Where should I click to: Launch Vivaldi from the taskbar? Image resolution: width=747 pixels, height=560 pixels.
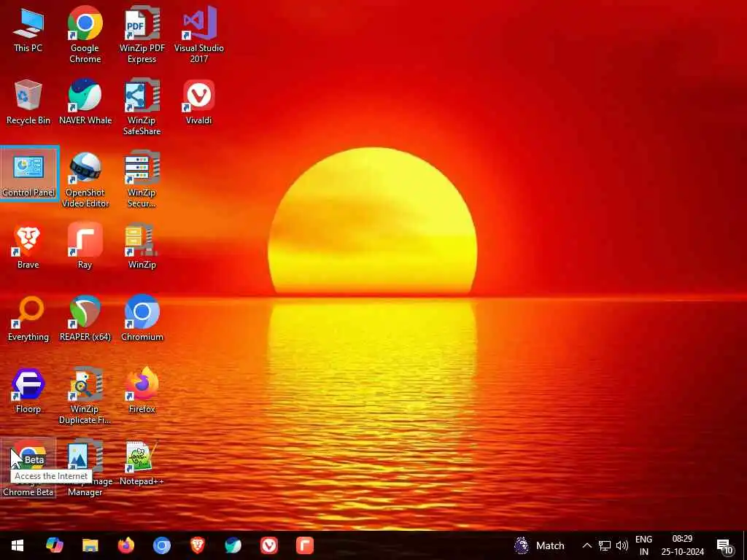268,545
